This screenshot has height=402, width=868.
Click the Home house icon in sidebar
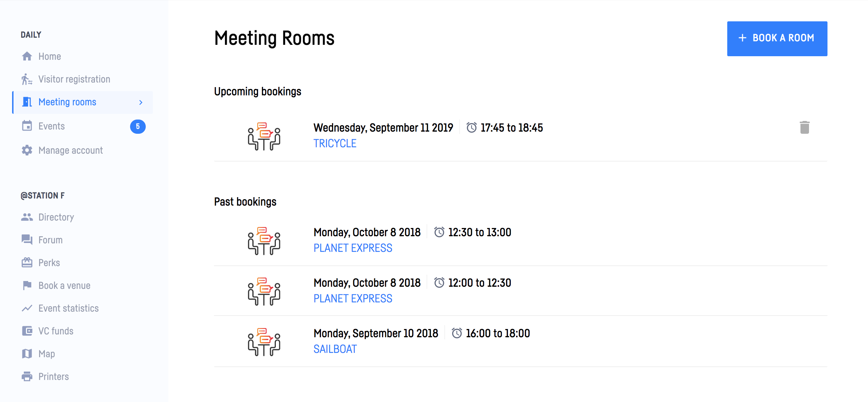point(27,56)
